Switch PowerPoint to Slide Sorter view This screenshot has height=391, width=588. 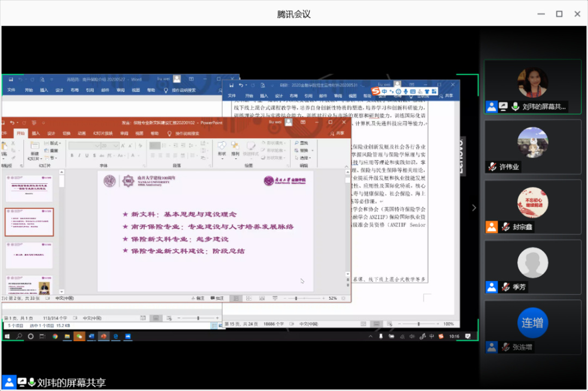(x=249, y=298)
